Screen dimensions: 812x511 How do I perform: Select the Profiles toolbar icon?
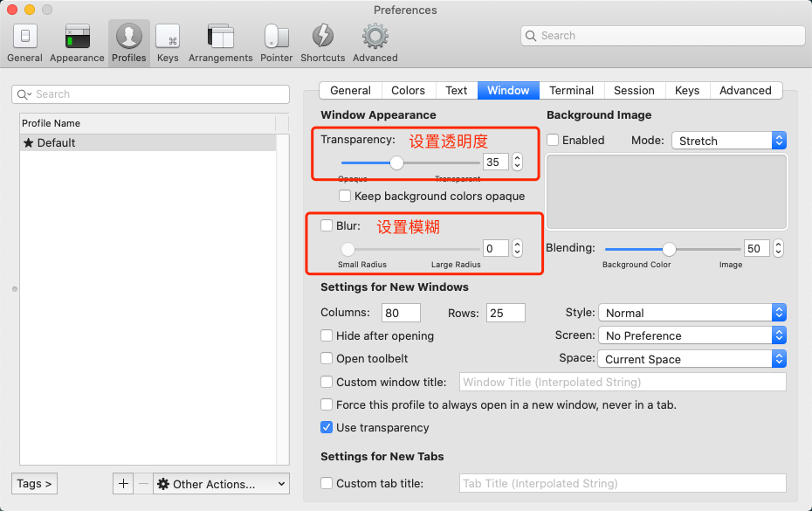pyautogui.click(x=129, y=37)
